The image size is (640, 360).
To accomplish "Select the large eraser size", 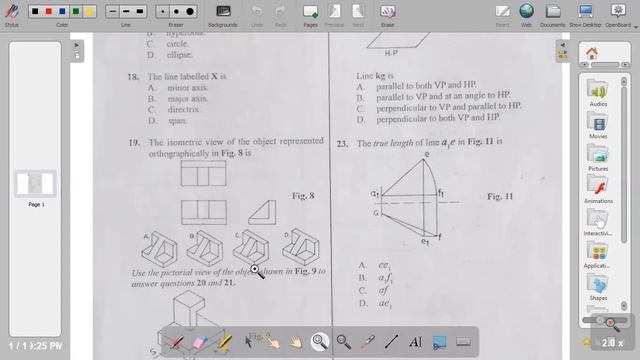I will point(190,11).
